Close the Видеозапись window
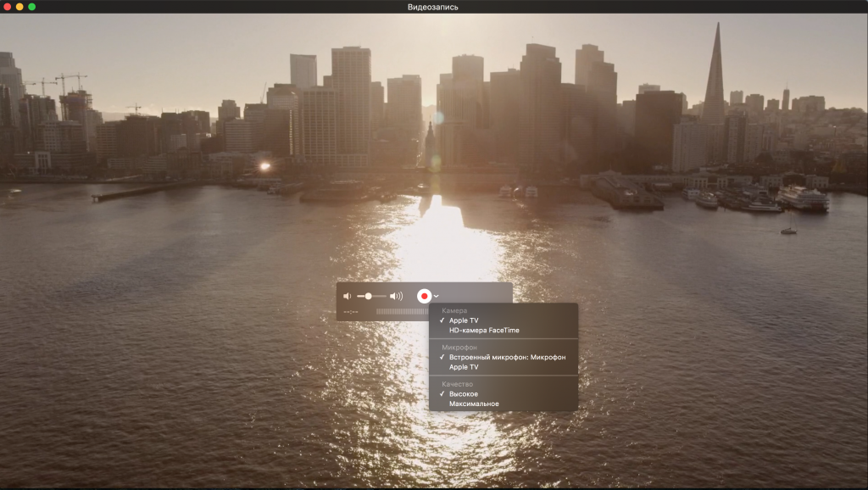This screenshot has height=490, width=868. point(7,7)
